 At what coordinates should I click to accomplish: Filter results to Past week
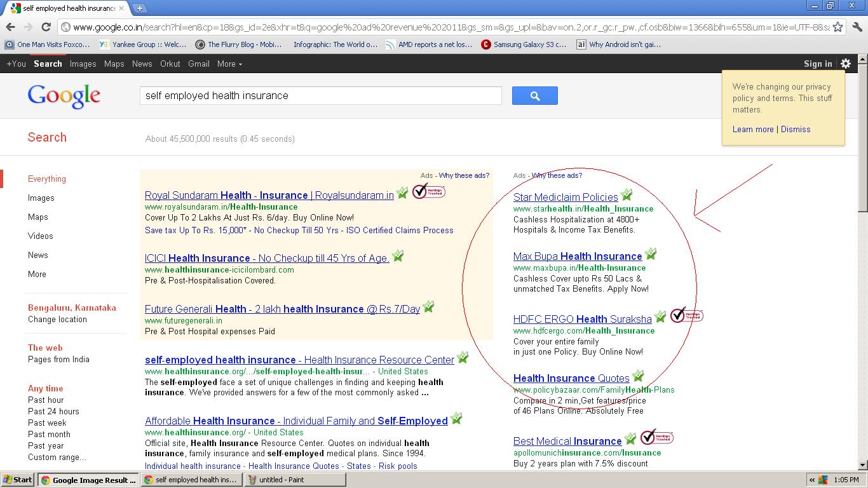(x=47, y=423)
